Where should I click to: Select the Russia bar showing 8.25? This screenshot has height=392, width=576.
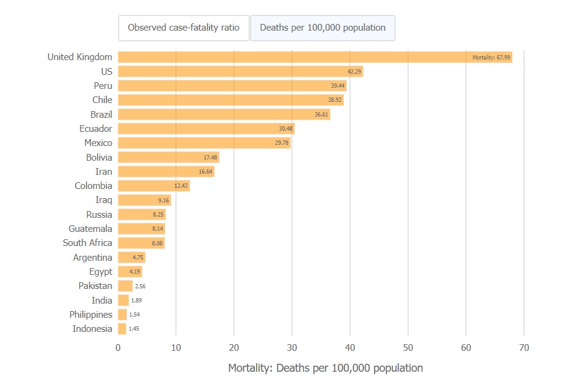(x=142, y=214)
